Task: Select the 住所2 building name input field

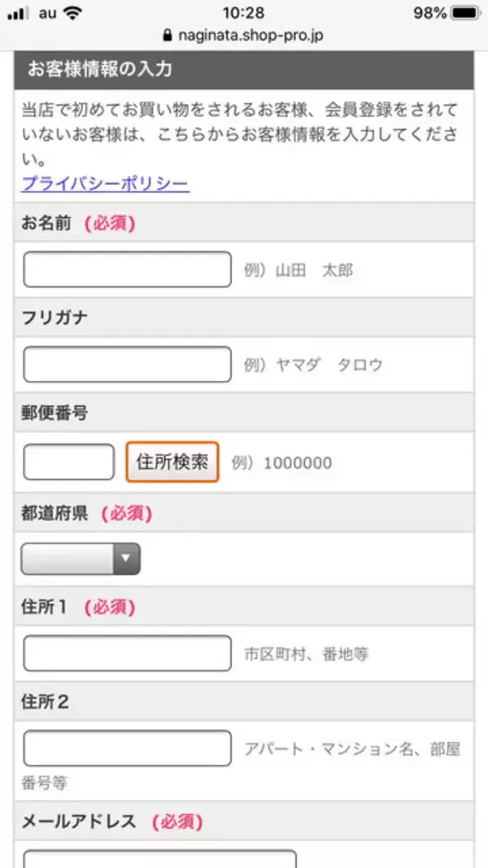Action: pos(128,748)
